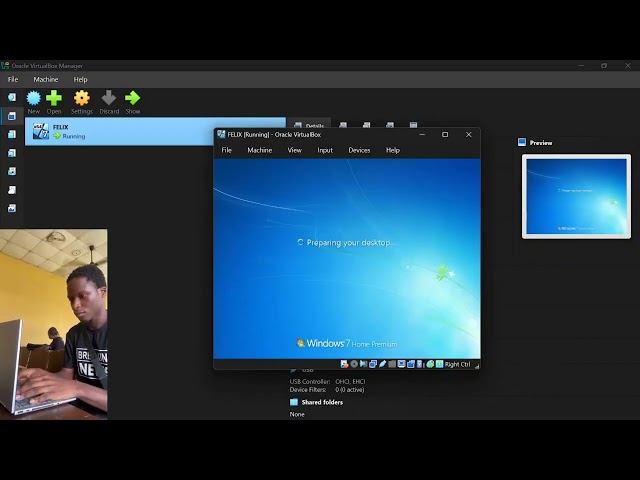Open Machine menu in FELIX VM window
The width and height of the screenshot is (640, 480).
[x=260, y=150]
